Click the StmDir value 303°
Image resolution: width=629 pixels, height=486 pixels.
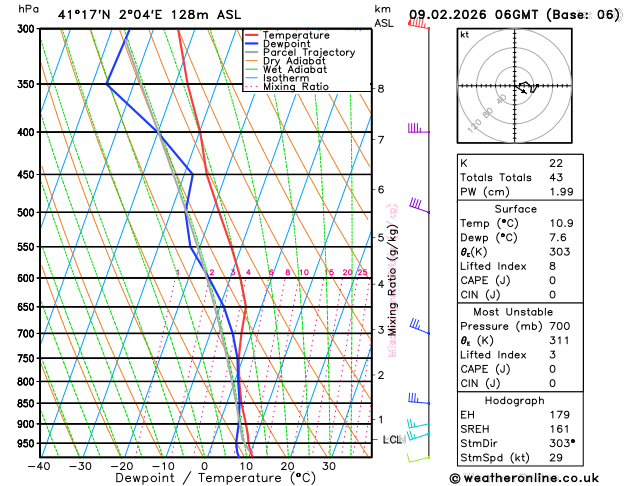click(x=562, y=443)
